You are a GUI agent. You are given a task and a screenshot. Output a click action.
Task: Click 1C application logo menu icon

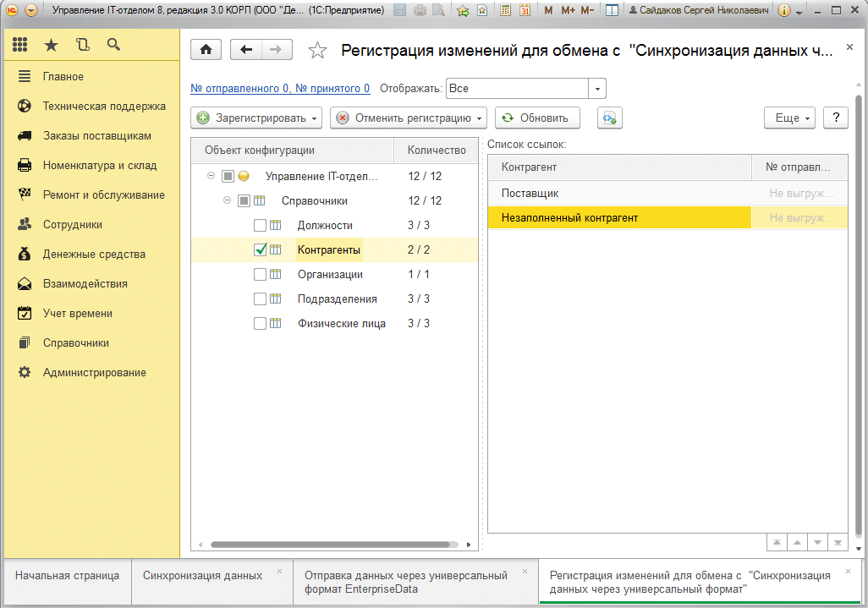click(x=12, y=10)
